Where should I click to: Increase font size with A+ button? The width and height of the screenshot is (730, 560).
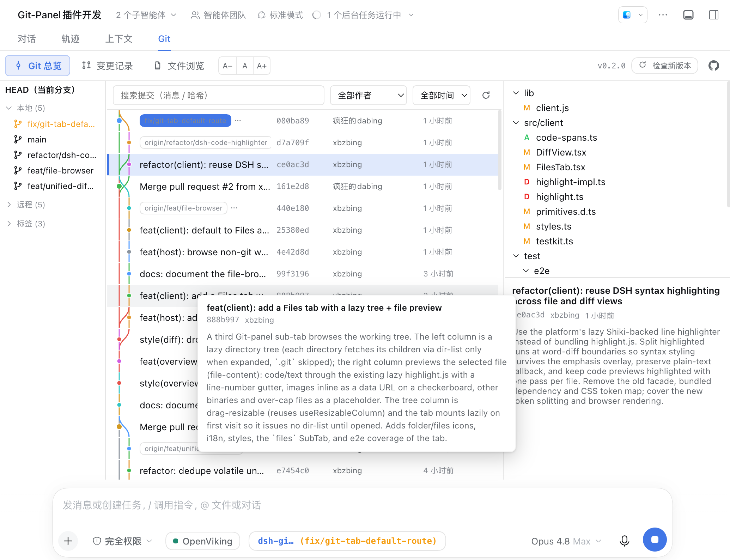pyautogui.click(x=262, y=66)
